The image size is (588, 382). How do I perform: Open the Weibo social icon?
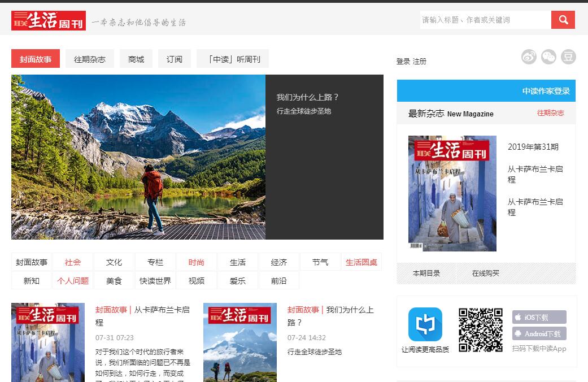pos(529,57)
